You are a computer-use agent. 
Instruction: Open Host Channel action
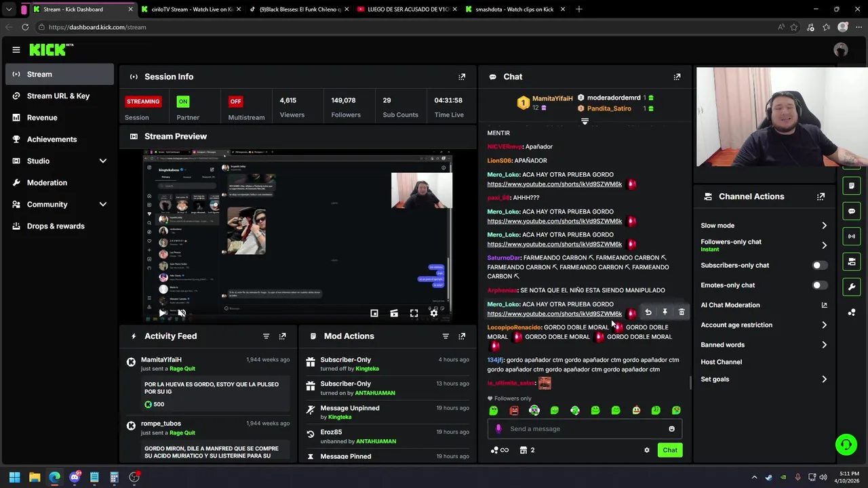pyautogui.click(x=721, y=362)
